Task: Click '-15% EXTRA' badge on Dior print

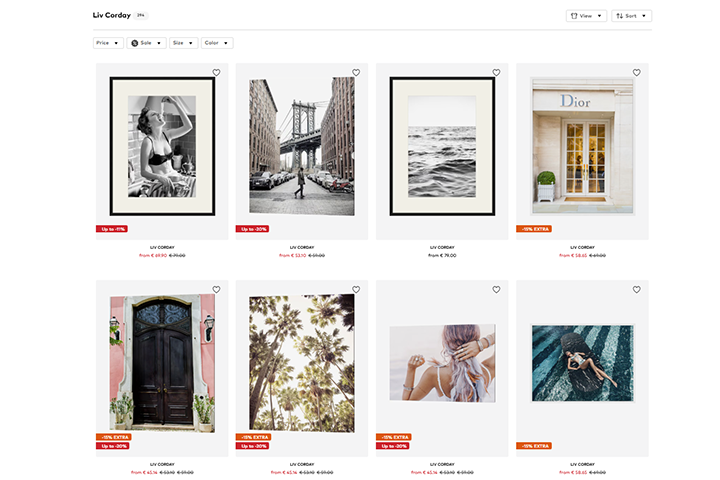Action: 536,229
